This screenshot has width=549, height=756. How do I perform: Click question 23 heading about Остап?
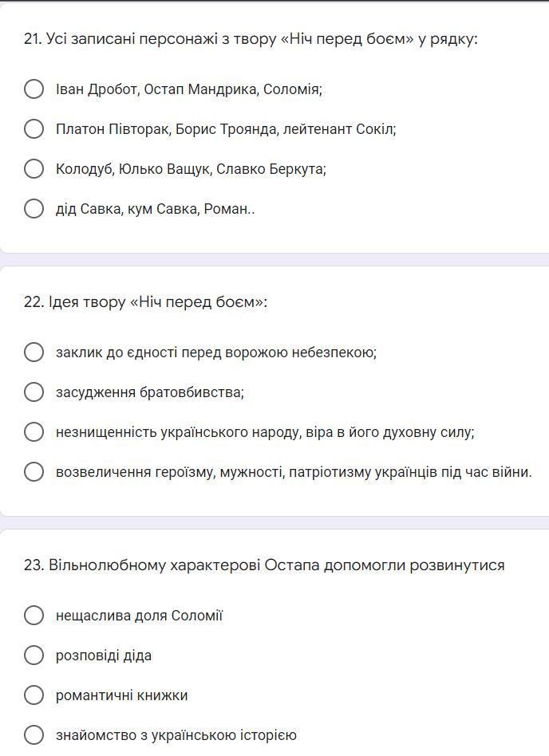tap(264, 565)
